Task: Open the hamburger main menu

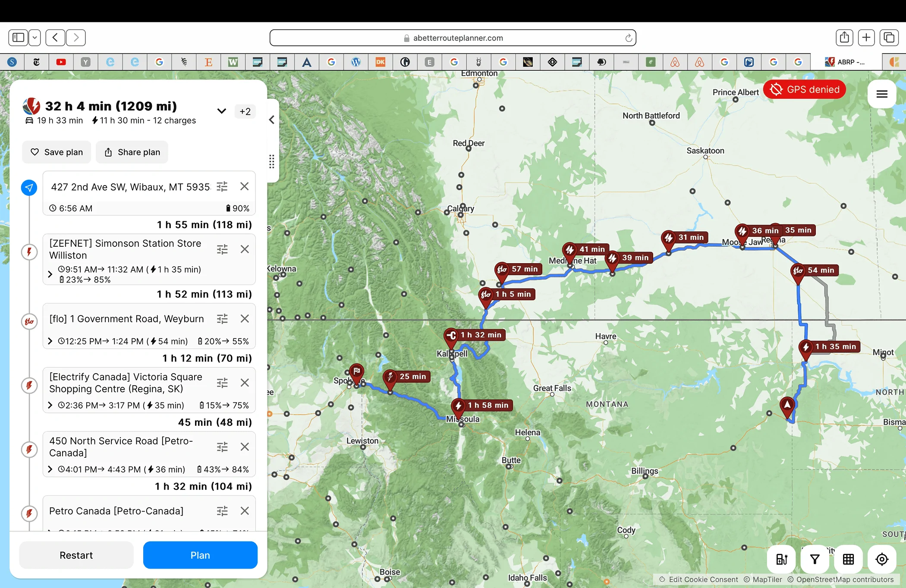Action: (x=882, y=94)
